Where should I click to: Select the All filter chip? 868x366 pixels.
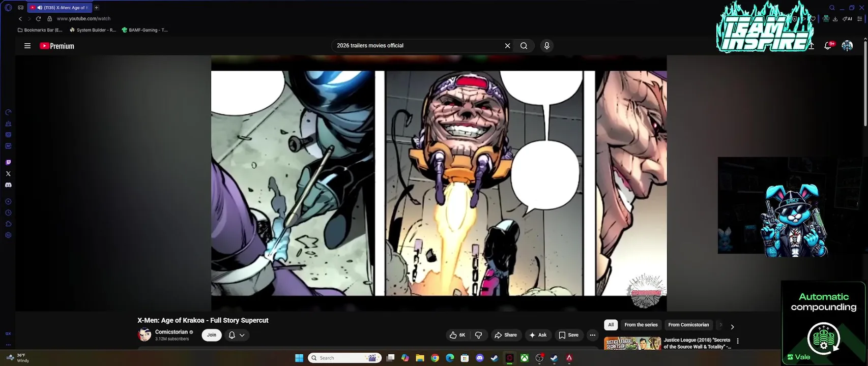pos(611,325)
